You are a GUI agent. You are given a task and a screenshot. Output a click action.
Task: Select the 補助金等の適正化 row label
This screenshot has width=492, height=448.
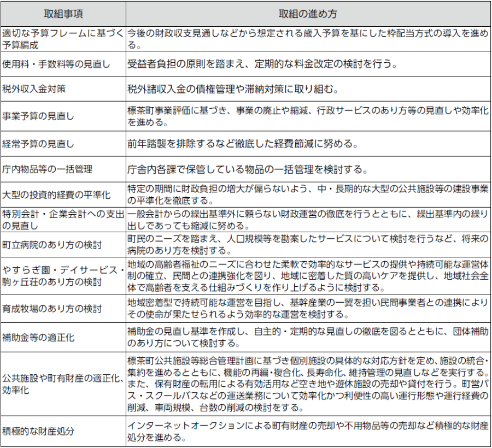coord(38,338)
